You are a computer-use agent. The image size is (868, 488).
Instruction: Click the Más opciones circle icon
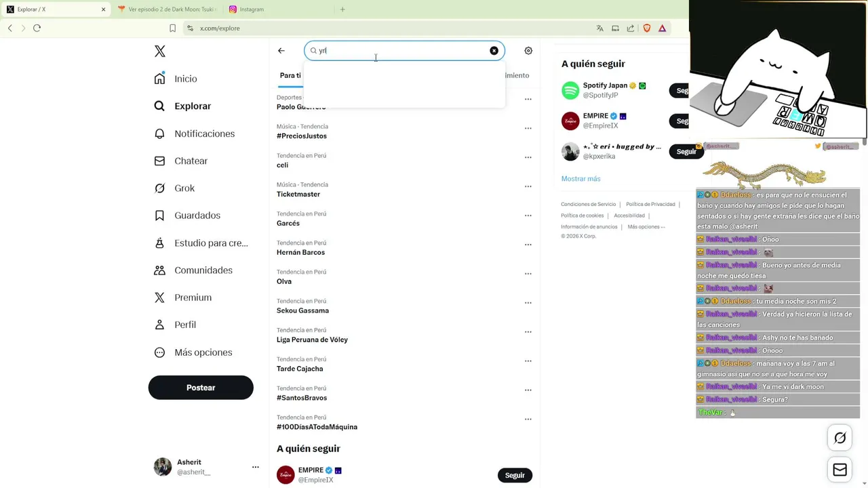tap(159, 352)
